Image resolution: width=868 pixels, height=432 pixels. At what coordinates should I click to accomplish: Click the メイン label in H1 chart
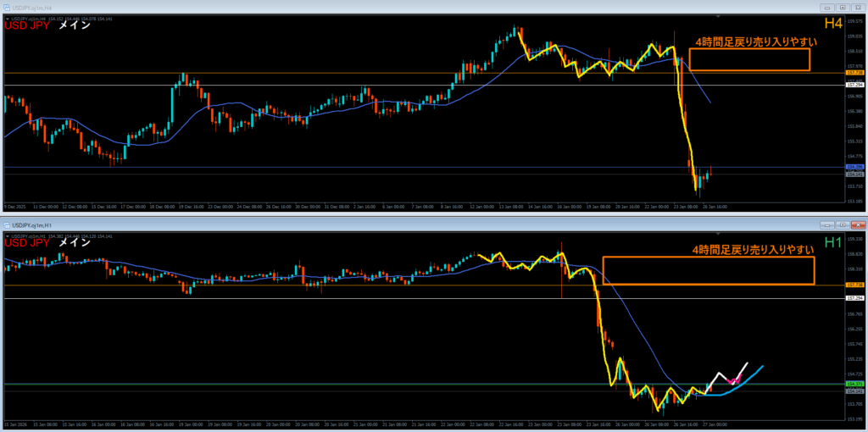coord(75,243)
